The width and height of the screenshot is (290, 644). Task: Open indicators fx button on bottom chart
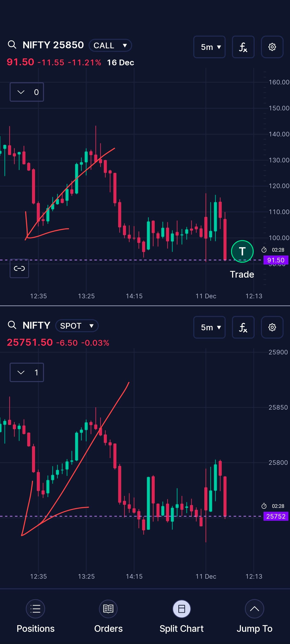click(243, 327)
